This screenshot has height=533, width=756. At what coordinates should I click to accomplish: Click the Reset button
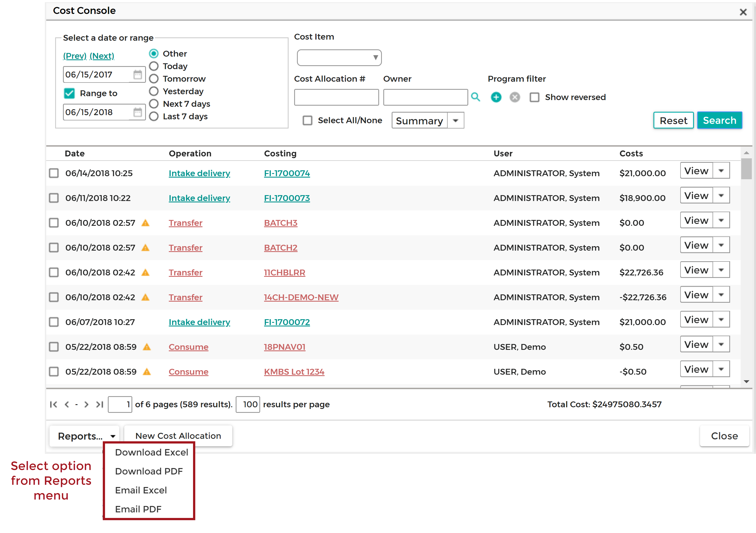pos(673,120)
